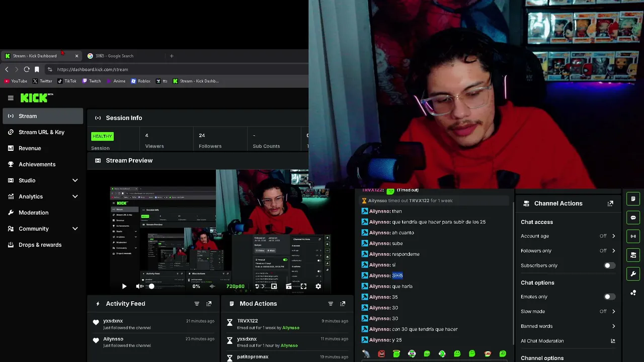Open Drops & rewards page
Viewport: 644px width, 362px height.
(43, 245)
